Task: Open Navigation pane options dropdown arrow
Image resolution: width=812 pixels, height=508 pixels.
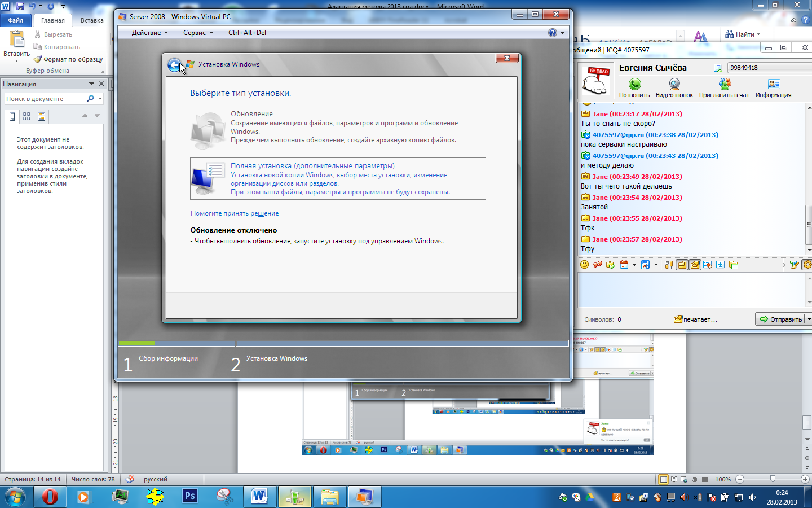Action: tap(91, 84)
